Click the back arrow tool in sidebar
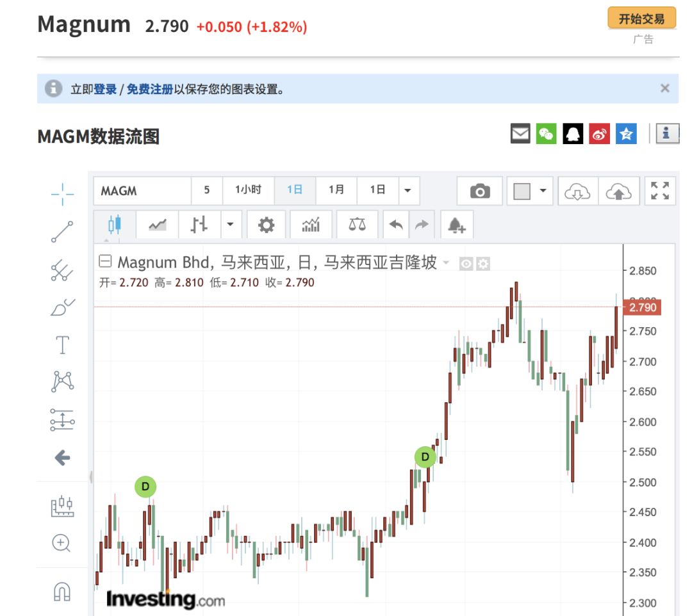692x616 pixels. (x=62, y=458)
